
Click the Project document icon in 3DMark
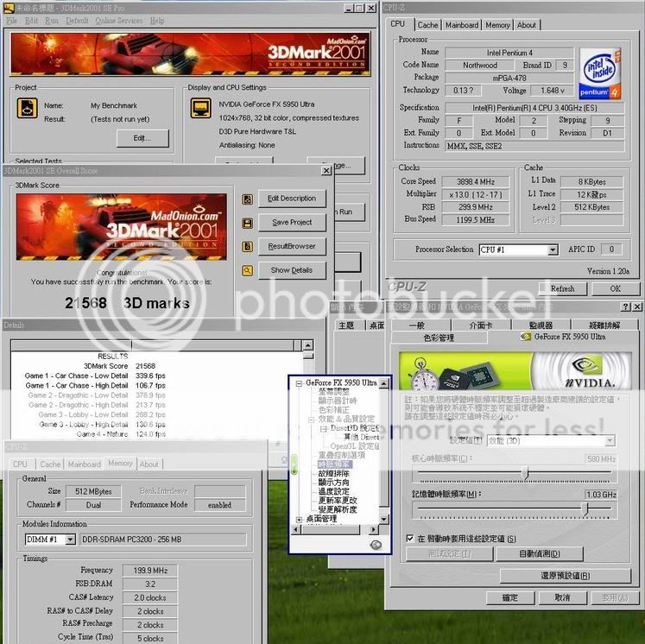point(28,108)
